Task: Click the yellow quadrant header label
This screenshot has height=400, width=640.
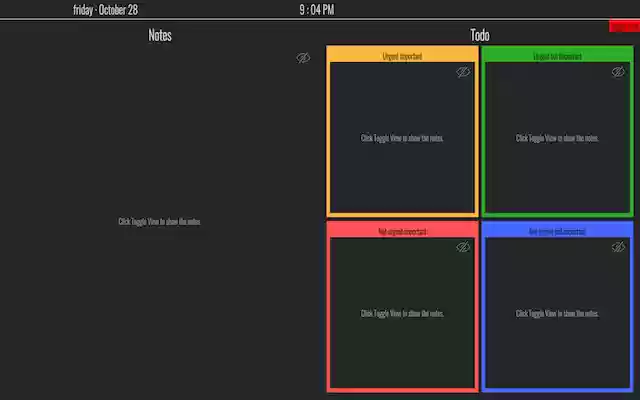Action: [402, 56]
